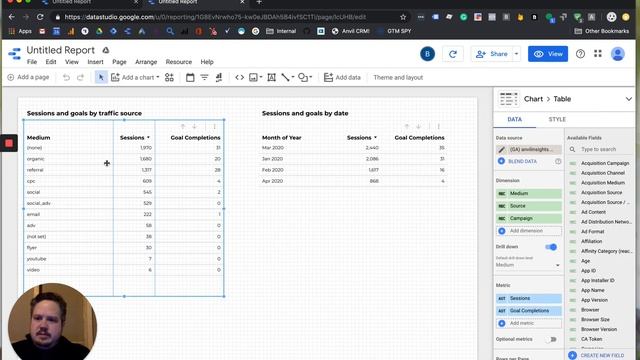Open the help question mark icon
This screenshot has width=640, height=360.
tap(580, 54)
